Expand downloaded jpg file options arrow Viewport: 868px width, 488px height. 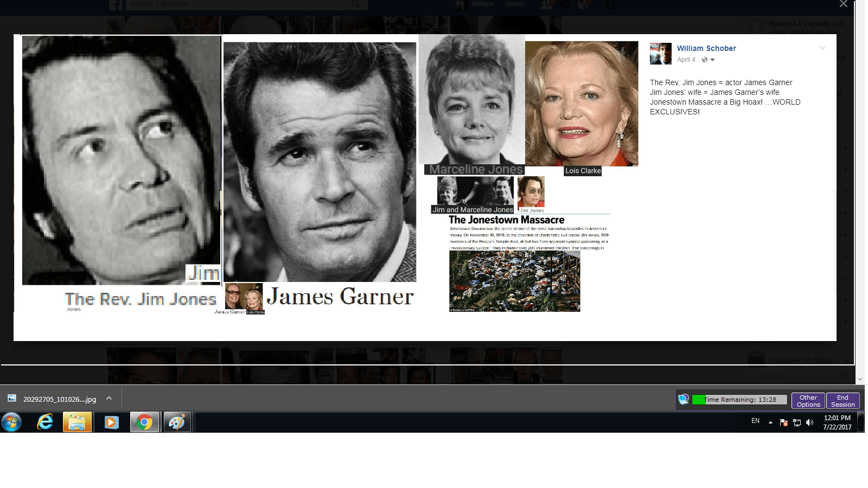[x=109, y=399]
